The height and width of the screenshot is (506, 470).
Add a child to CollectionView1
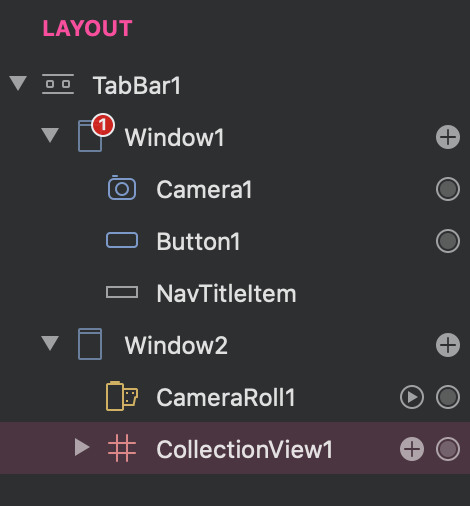pos(412,449)
